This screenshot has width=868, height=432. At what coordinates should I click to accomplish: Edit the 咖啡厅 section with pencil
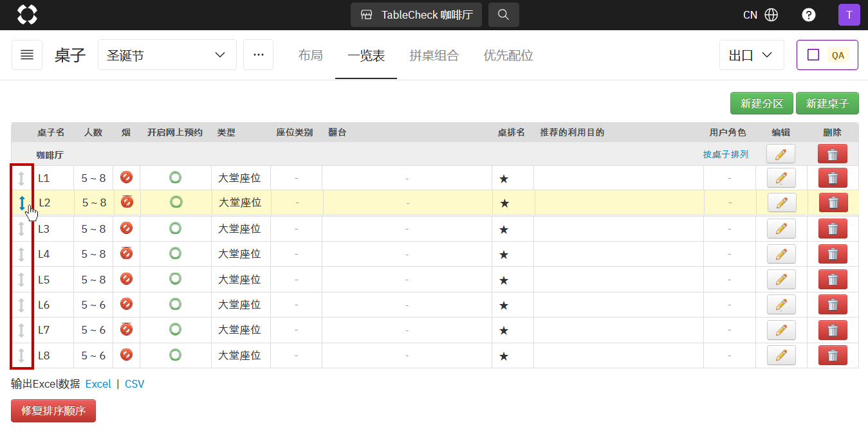[781, 154]
